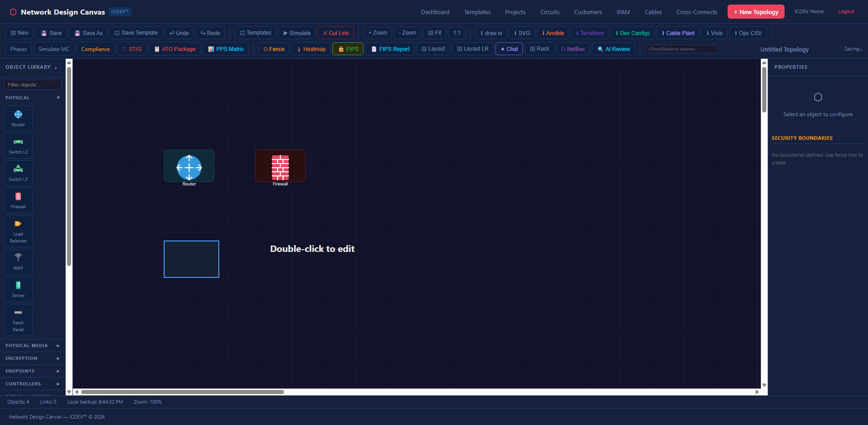Undo the last canvas action

tap(179, 33)
